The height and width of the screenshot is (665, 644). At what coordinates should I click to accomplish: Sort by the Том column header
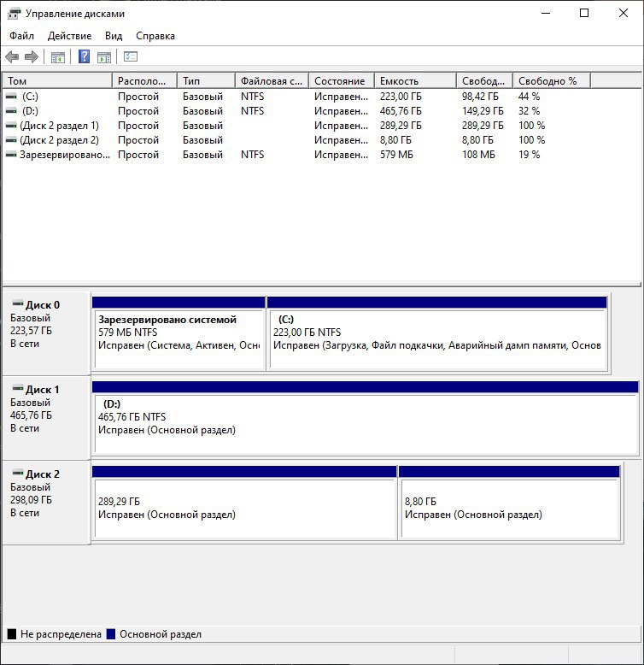57,80
